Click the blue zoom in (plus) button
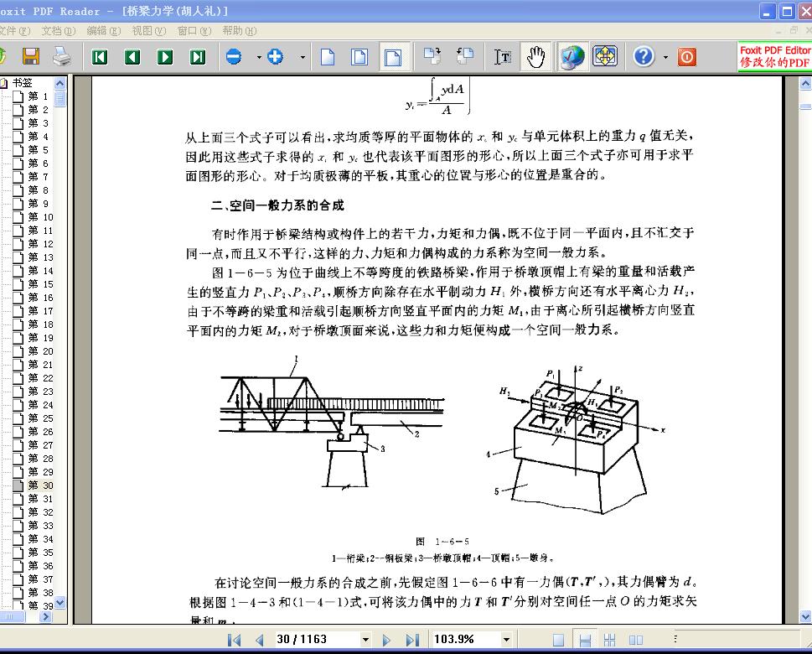The height and width of the screenshot is (654, 812). 276,57
